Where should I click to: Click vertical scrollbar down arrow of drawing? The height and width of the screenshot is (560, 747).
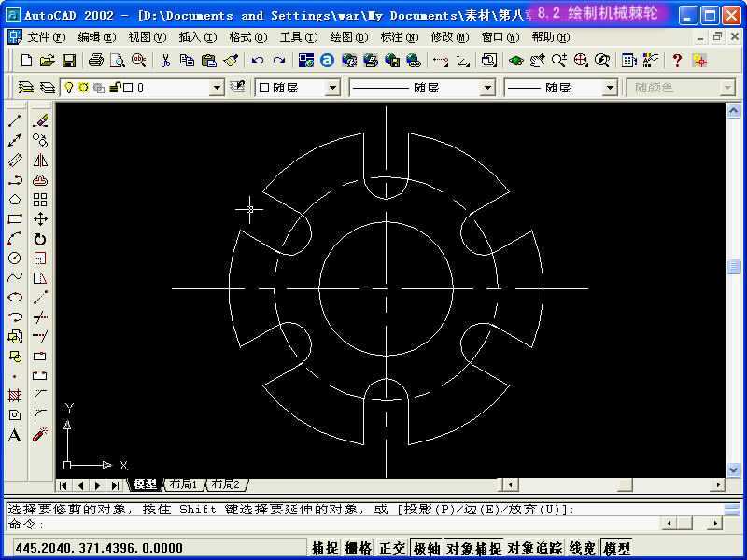(733, 469)
